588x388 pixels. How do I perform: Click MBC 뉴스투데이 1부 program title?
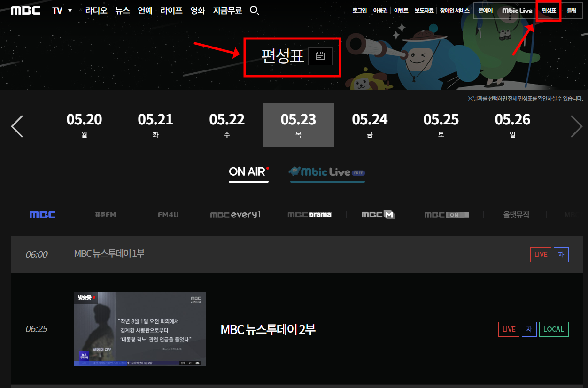coord(109,254)
